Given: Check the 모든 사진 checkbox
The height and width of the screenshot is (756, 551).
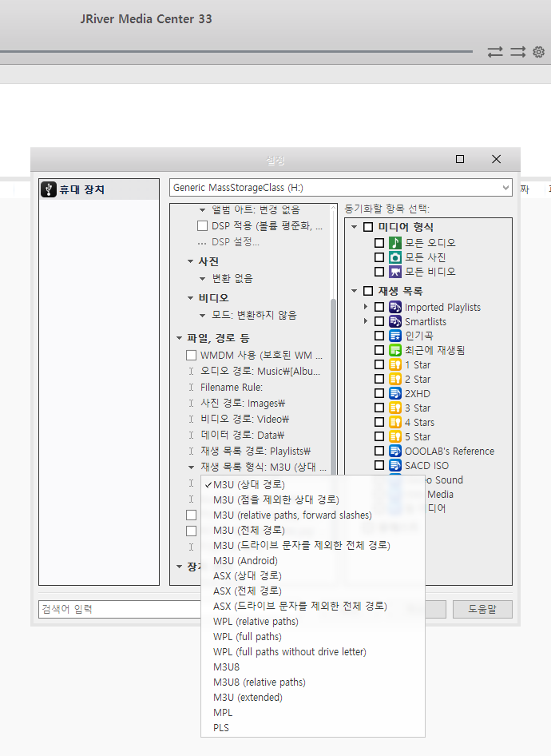Looking at the screenshot, I should [x=379, y=257].
